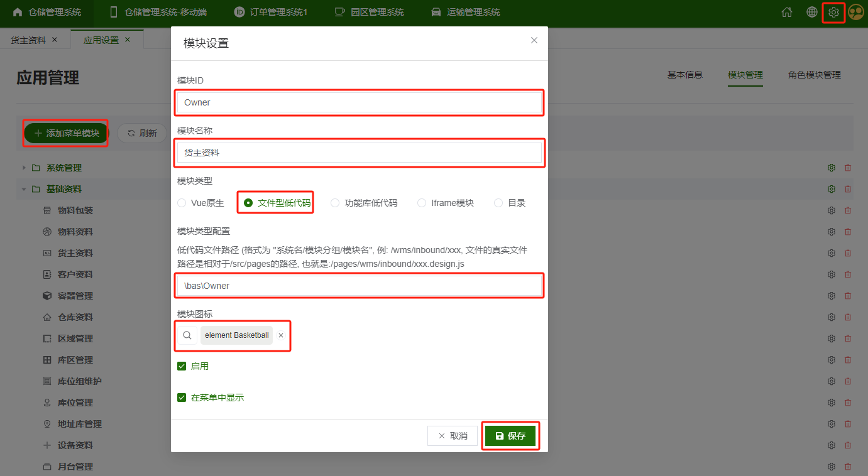Delete the 基础资料 row

(x=848, y=189)
